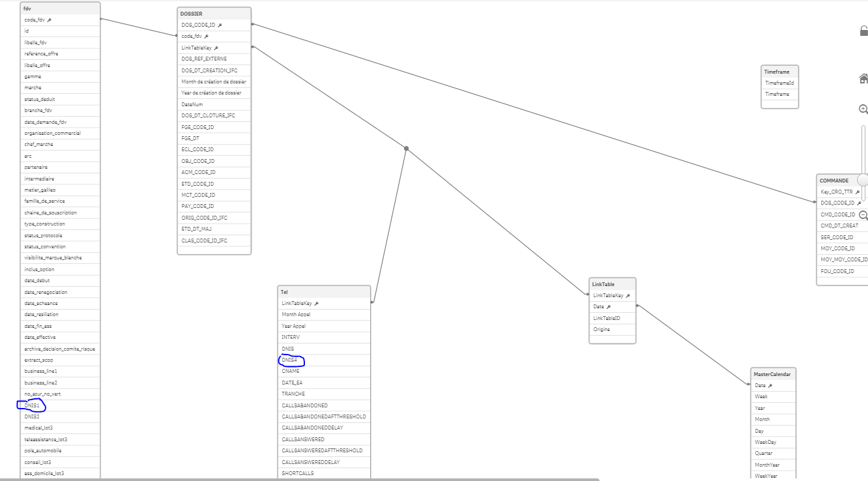The width and height of the screenshot is (868, 481).
Task: Select the CALLSANSWEREDDELAY field
Action: pos(325,462)
